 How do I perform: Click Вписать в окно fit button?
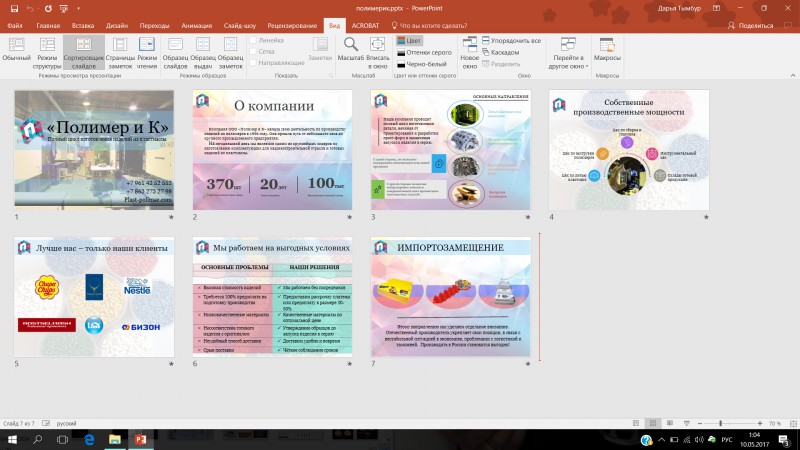coord(378,53)
